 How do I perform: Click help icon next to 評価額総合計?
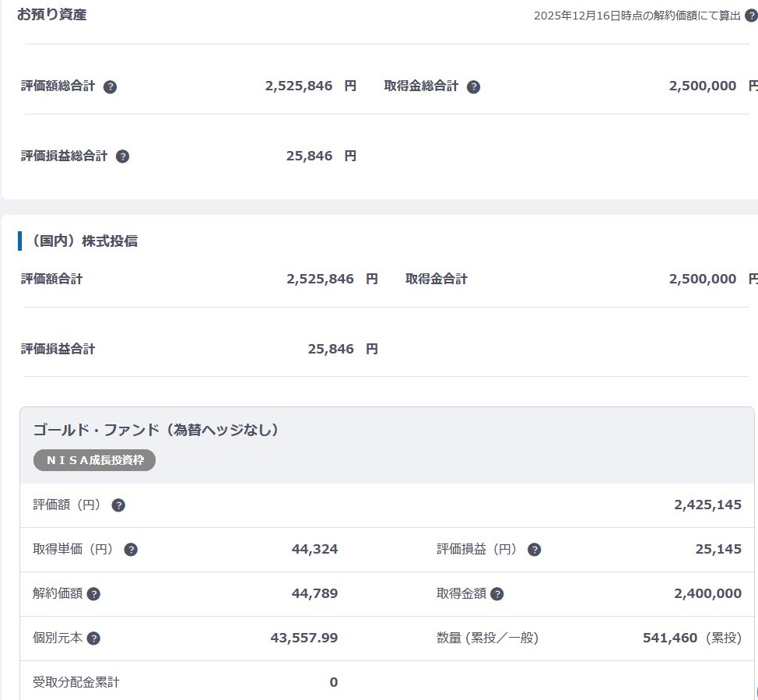(x=110, y=86)
